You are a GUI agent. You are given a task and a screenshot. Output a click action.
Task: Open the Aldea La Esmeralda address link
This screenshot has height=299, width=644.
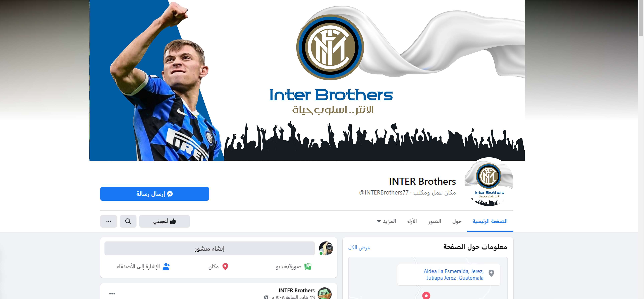point(454,274)
